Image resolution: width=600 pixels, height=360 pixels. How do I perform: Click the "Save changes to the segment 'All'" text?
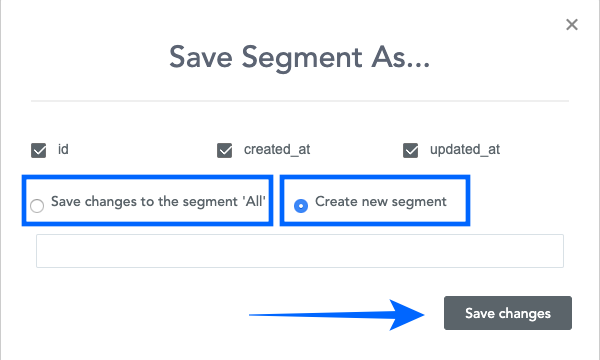click(x=158, y=202)
